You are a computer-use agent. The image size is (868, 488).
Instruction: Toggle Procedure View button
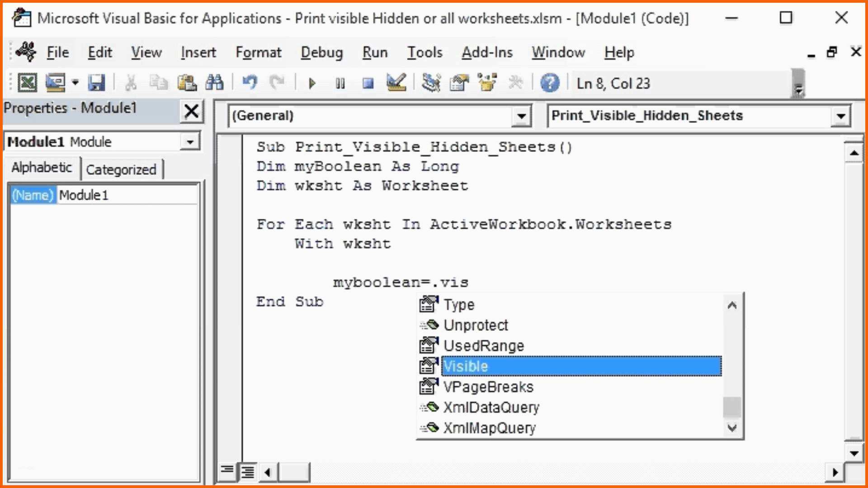[227, 471]
